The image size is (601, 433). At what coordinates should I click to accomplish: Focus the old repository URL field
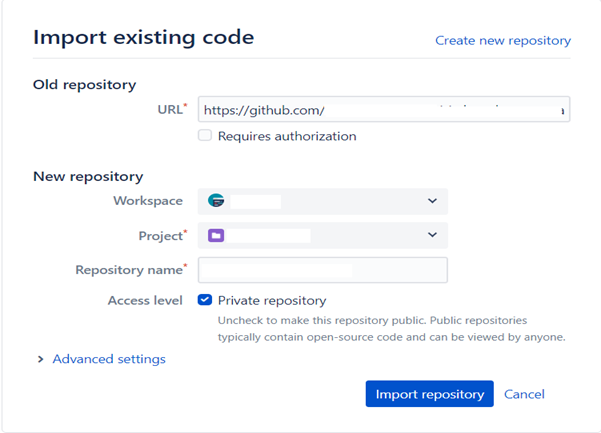coord(384,110)
